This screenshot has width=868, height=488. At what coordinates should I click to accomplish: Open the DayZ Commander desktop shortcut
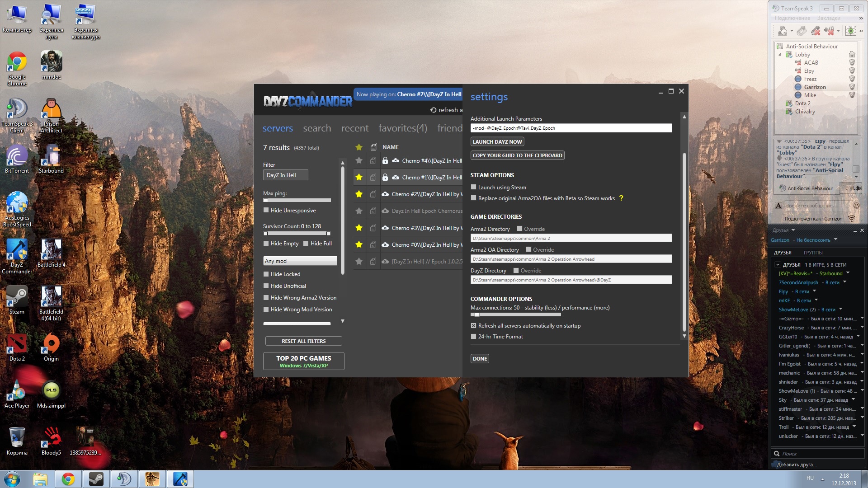[x=17, y=256]
